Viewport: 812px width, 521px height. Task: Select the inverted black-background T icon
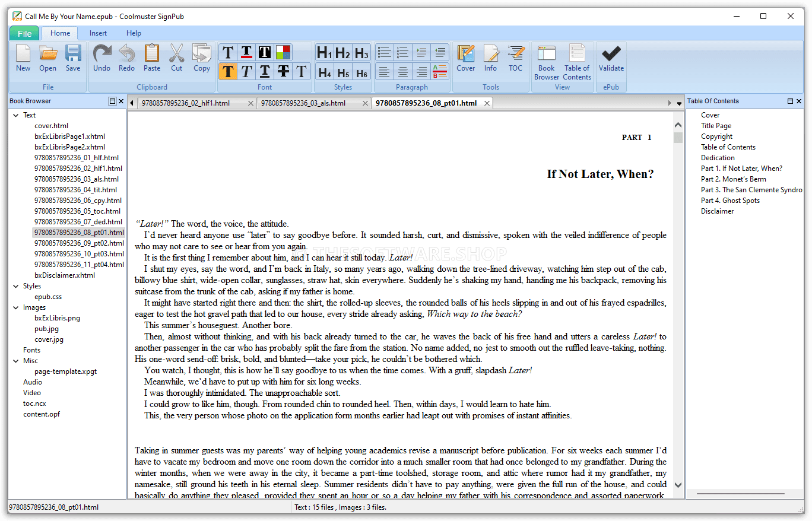click(x=265, y=52)
